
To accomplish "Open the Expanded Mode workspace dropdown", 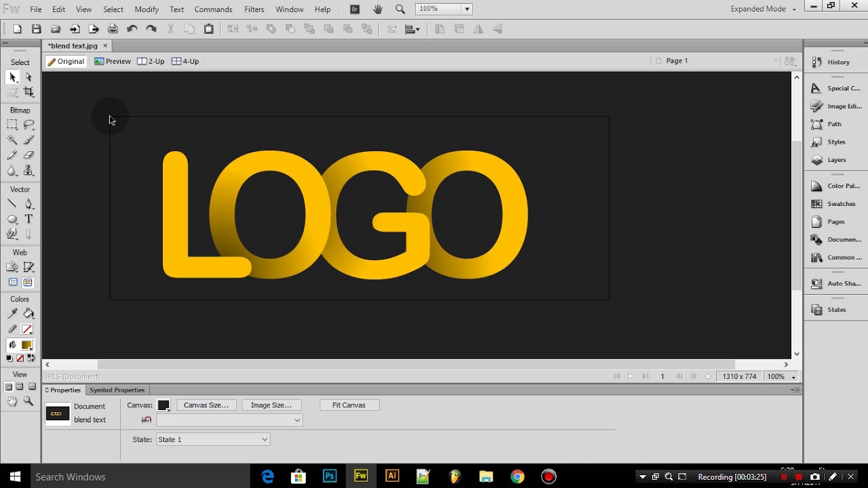I will [763, 9].
